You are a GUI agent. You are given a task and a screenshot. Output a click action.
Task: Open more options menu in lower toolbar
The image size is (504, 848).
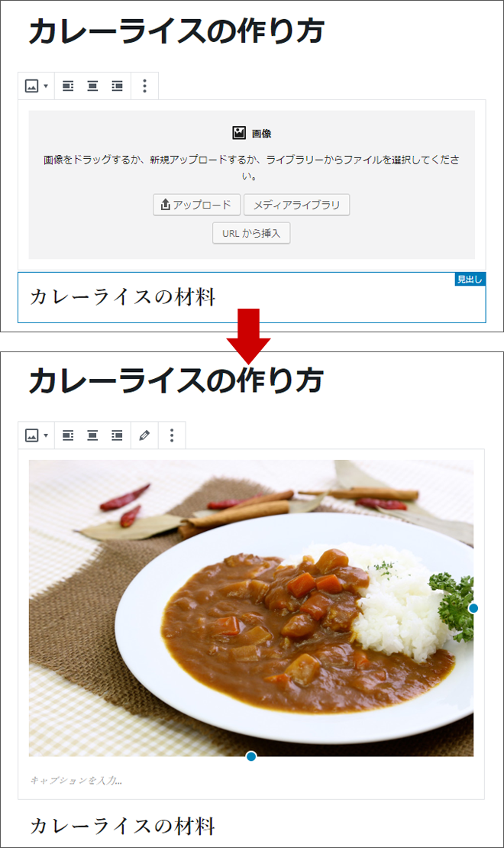point(172,435)
